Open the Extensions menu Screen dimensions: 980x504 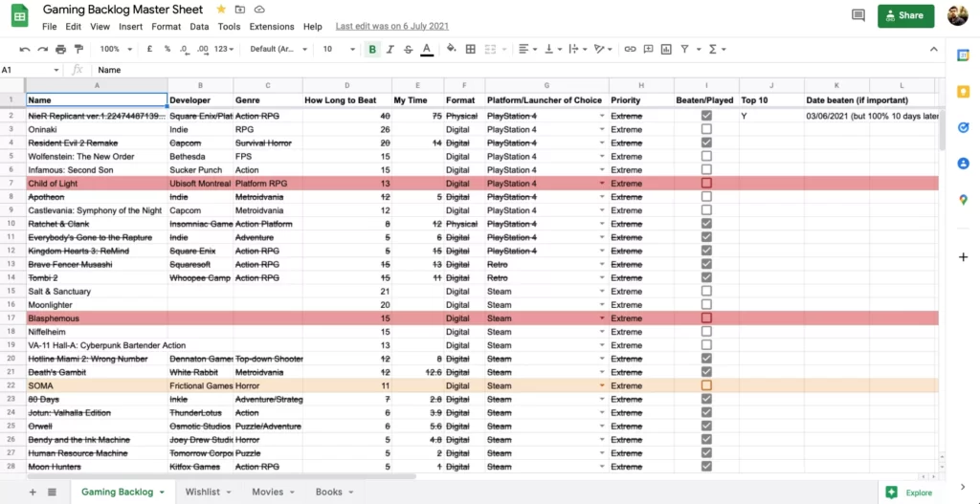click(272, 27)
